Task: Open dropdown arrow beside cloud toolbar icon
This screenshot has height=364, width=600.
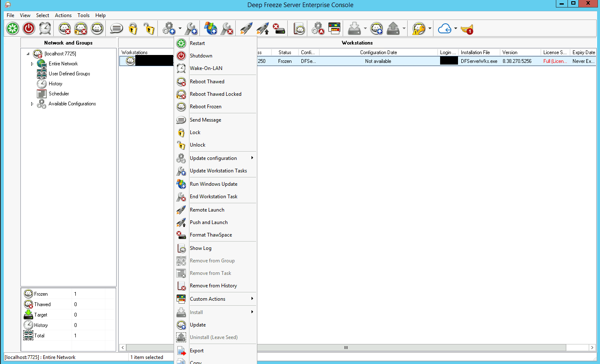Action: [x=456, y=29]
